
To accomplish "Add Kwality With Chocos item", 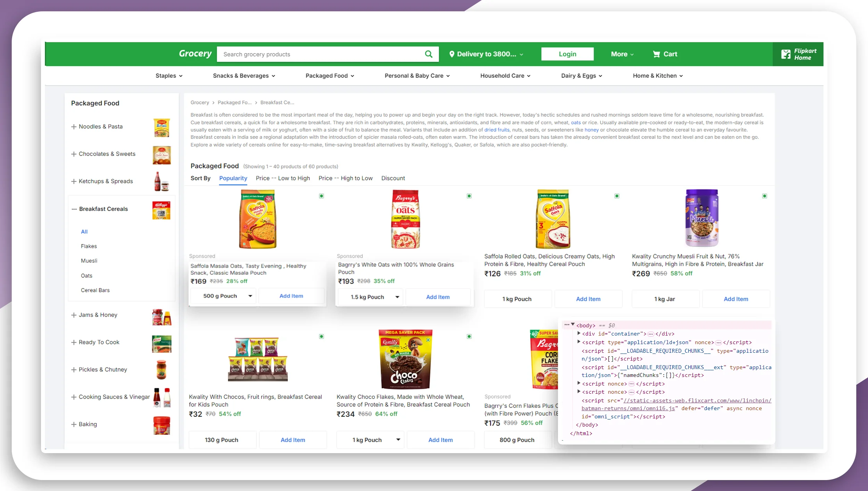I will [293, 440].
